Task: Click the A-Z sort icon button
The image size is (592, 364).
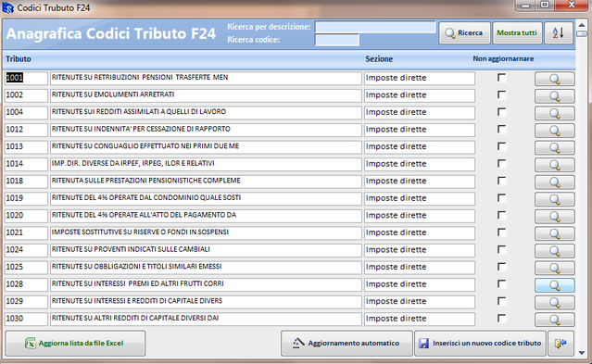Action: (x=559, y=33)
